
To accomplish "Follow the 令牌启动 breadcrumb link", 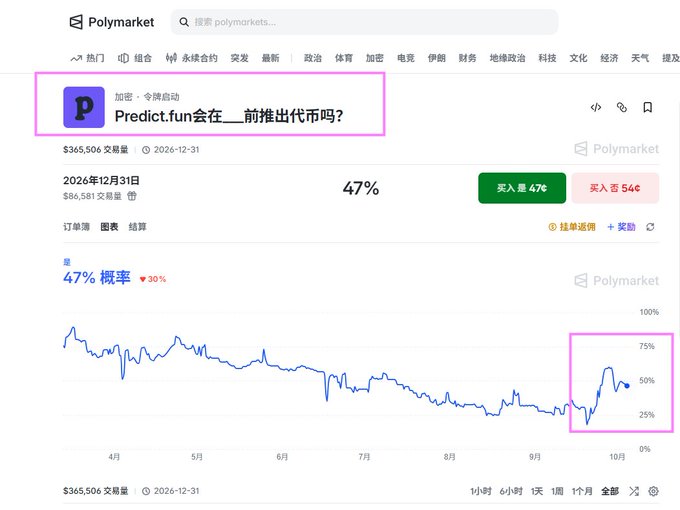I will tap(161, 97).
